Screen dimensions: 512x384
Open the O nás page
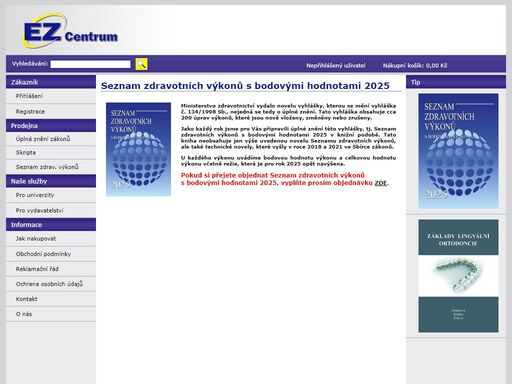pos(24,314)
